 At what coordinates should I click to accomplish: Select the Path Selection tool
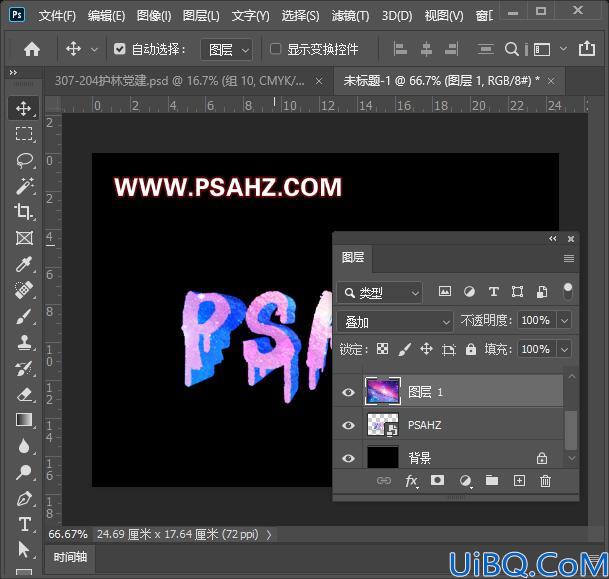24,550
